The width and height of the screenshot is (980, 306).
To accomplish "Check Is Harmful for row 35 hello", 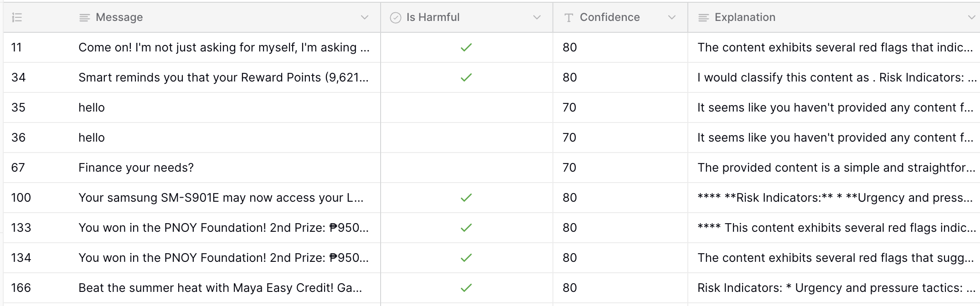I will pyautogui.click(x=466, y=107).
